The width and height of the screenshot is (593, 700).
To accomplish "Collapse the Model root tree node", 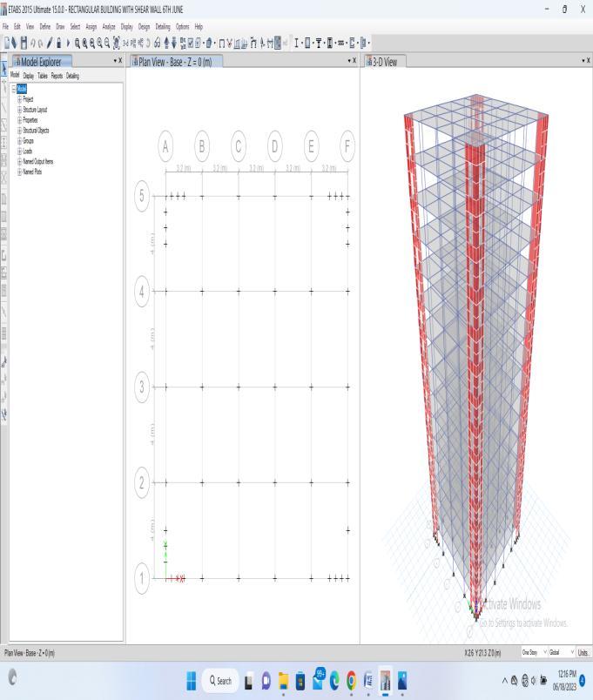I will [x=13, y=89].
